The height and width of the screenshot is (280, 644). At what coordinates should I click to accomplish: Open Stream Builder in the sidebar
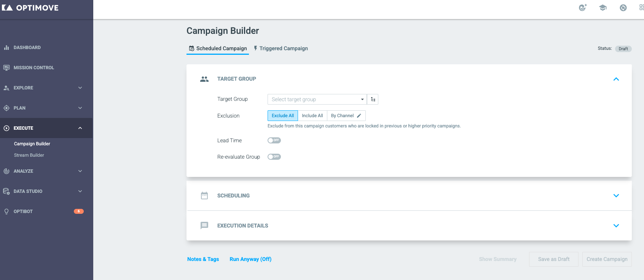29,155
